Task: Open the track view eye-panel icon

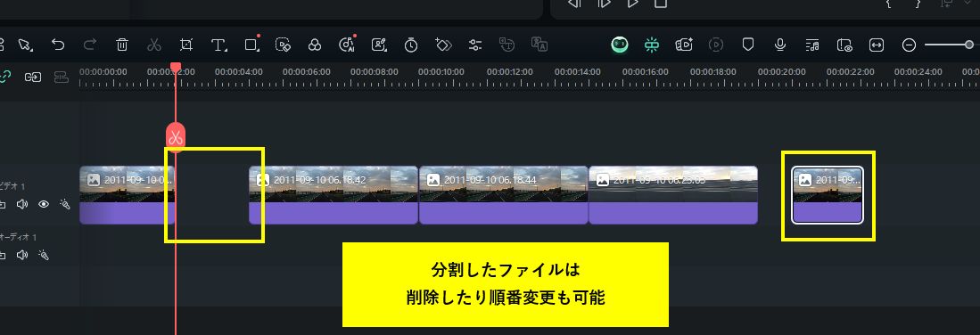Action: (844, 45)
